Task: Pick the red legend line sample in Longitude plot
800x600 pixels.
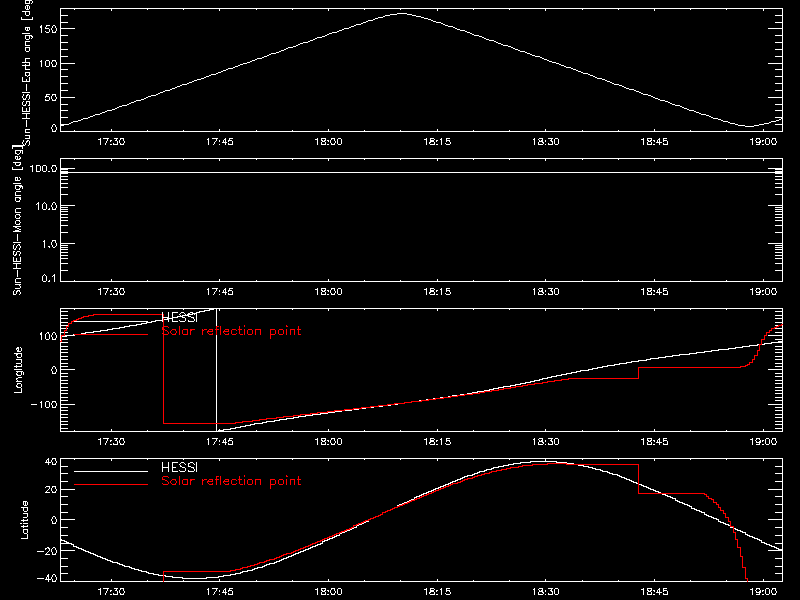Action: click(111, 335)
